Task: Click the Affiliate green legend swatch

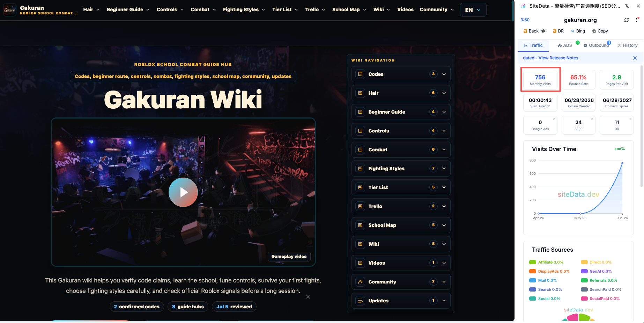Action: 533,262
